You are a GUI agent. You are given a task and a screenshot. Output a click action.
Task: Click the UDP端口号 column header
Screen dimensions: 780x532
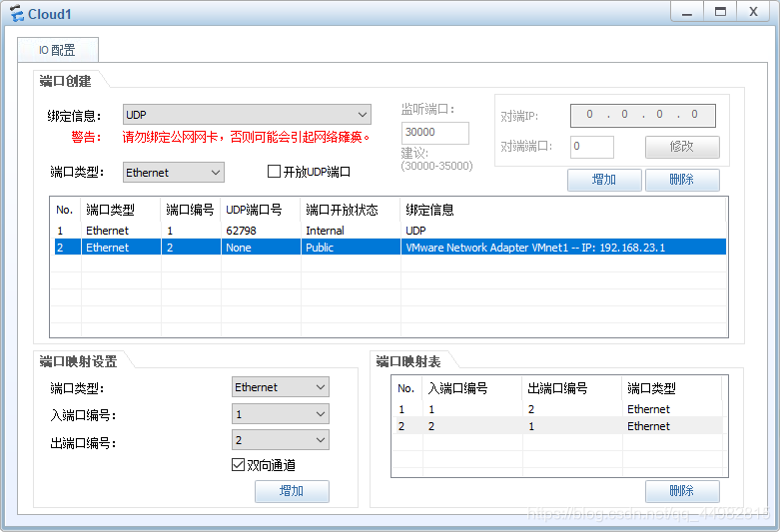pyautogui.click(x=261, y=210)
